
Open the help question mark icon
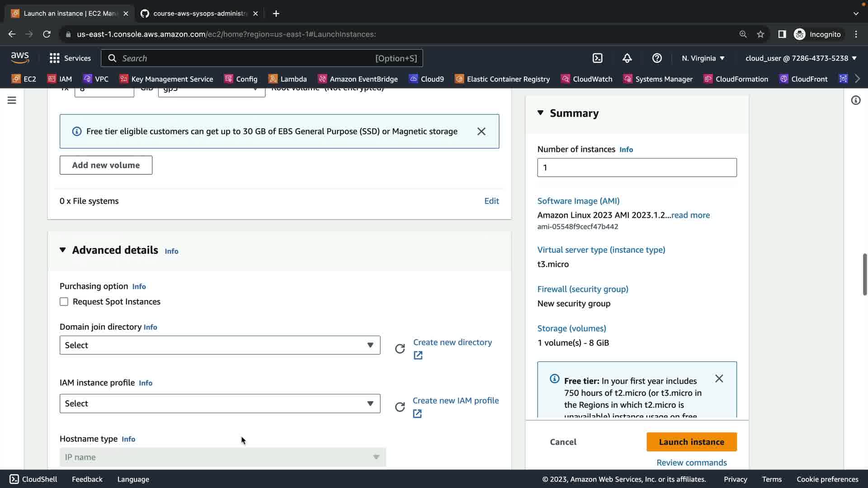tap(657, 58)
